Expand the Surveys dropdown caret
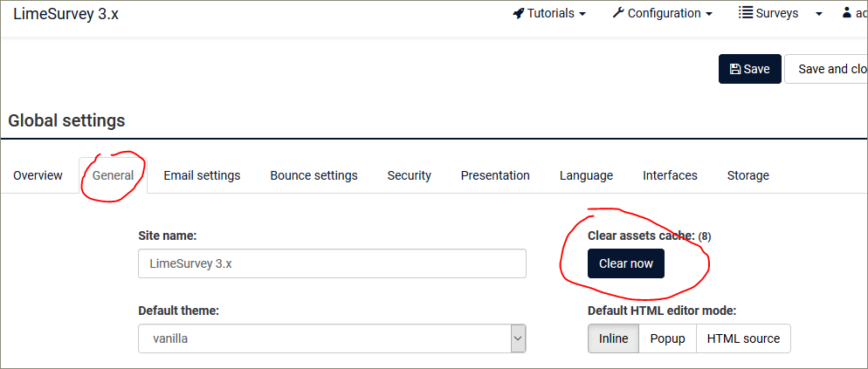Viewport: 868px width, 369px height. pos(819,14)
